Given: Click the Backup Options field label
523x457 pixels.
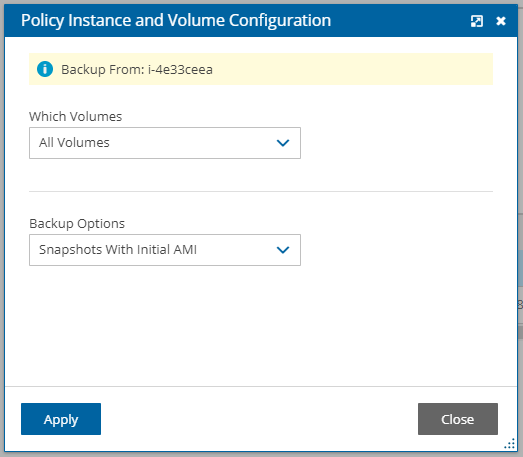Looking at the screenshot, I should [77, 223].
